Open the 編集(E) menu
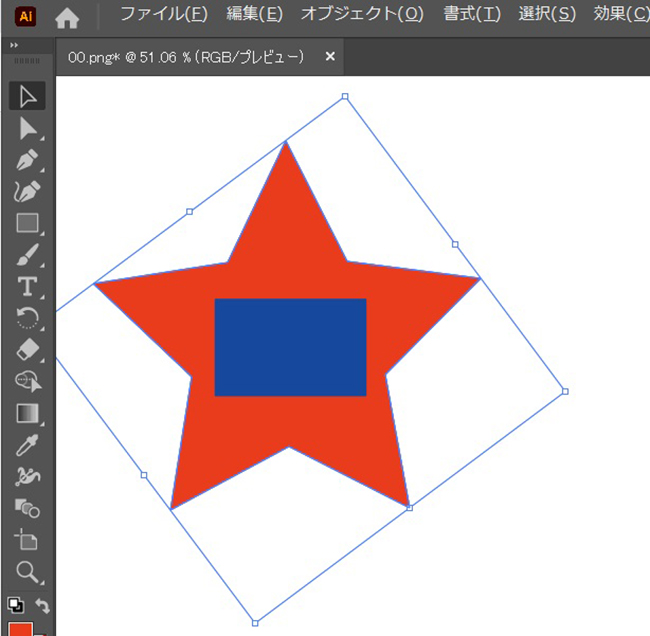 coord(254,14)
